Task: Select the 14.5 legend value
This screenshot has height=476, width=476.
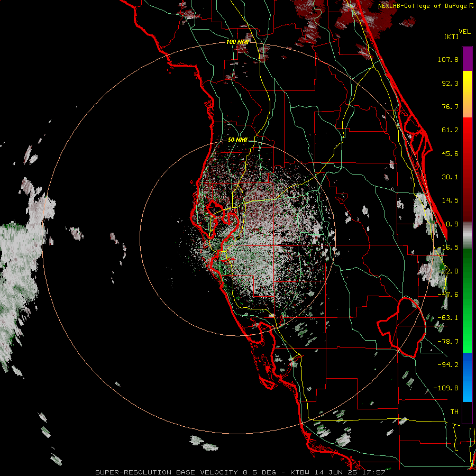Action: [450, 200]
